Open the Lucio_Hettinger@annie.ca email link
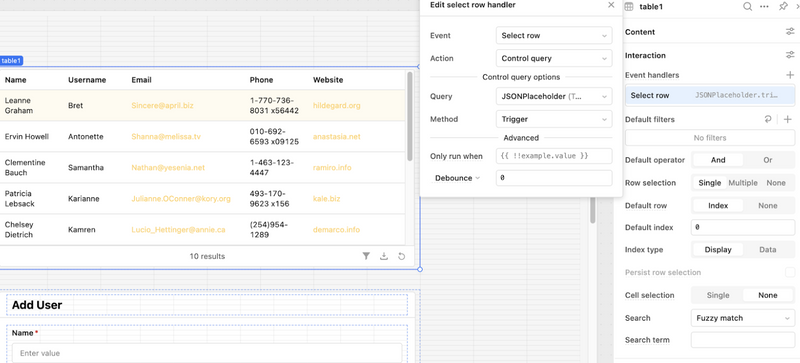Viewport: 800px width, 363px height. (178, 230)
